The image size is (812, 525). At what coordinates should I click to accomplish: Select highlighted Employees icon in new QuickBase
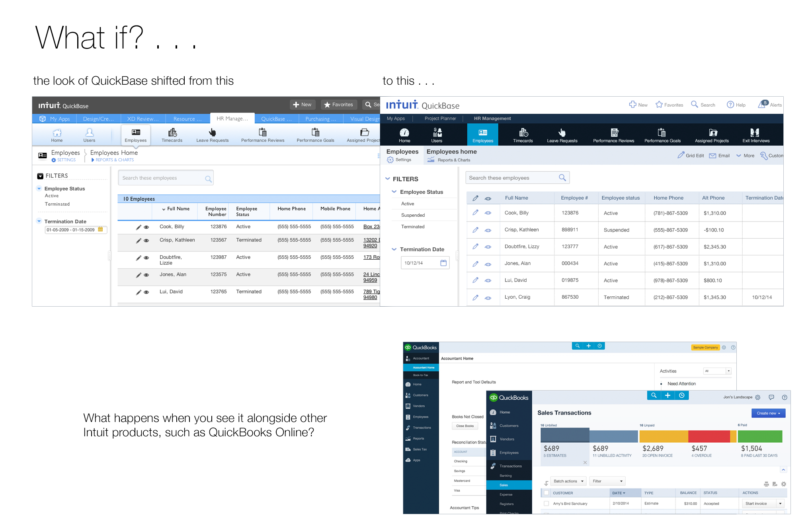tap(483, 134)
